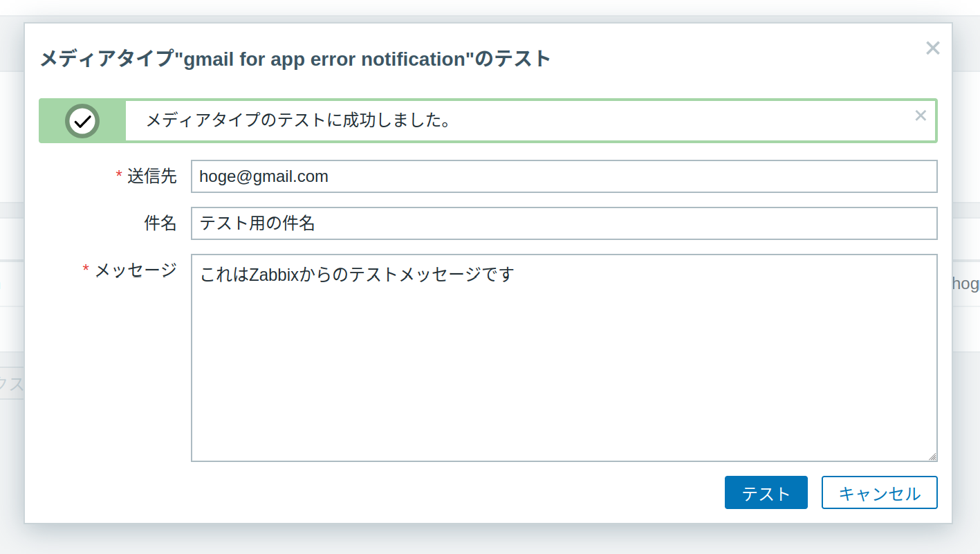
Task: Click into the 件名 subject field
Action: click(564, 223)
